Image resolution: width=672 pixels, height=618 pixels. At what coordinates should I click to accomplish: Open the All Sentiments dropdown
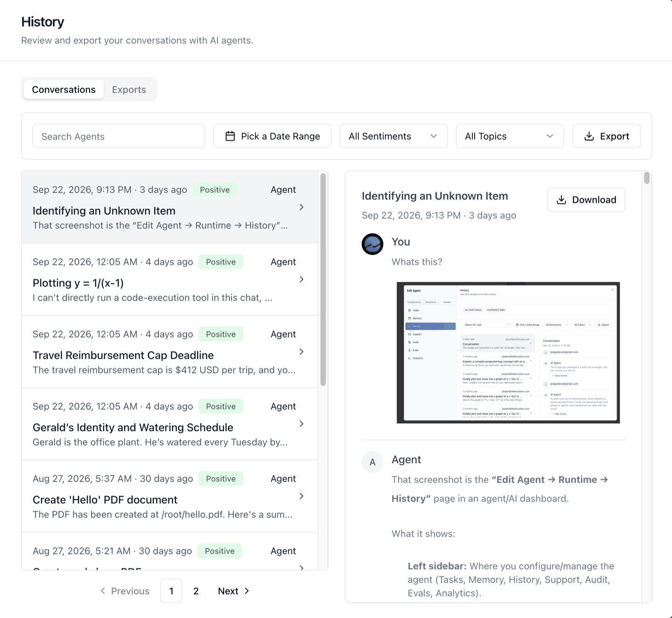point(393,136)
